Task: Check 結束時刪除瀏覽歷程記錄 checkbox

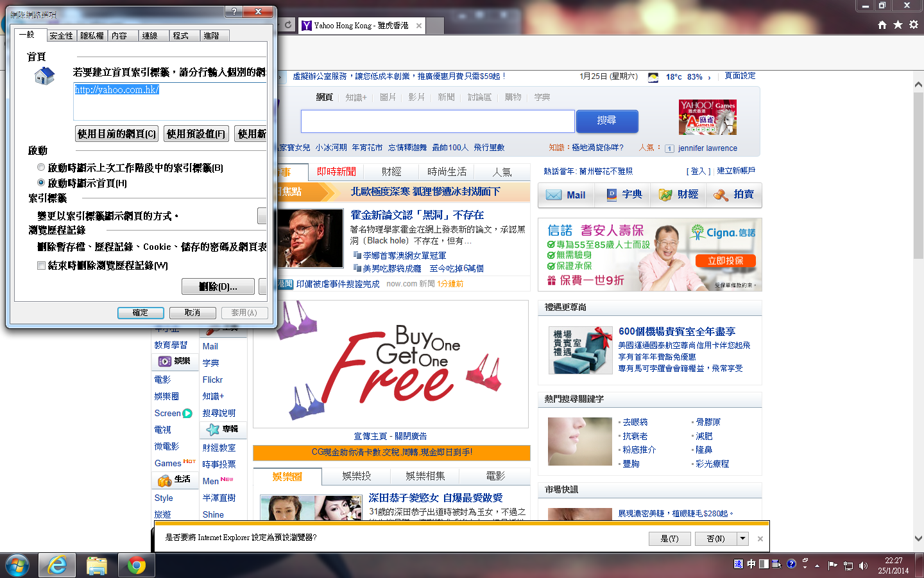Action: coord(41,265)
